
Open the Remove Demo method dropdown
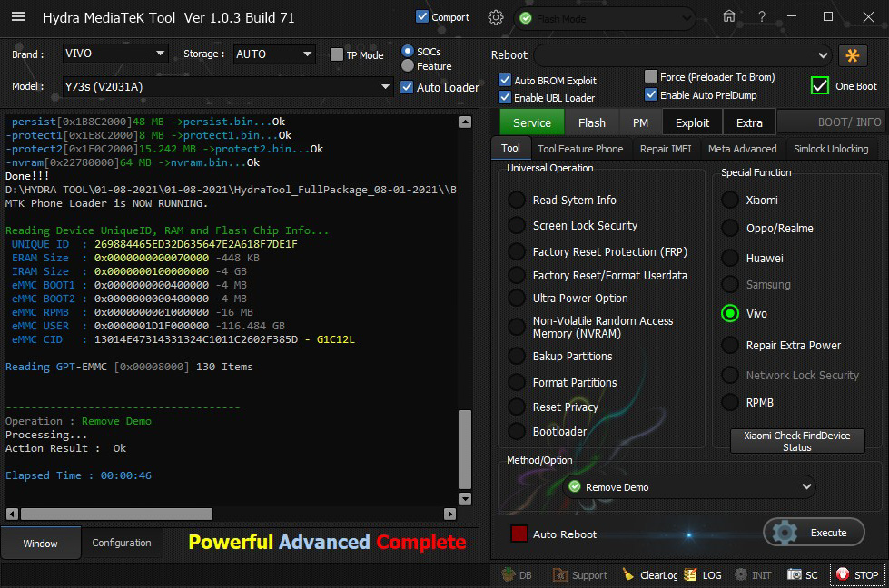689,487
